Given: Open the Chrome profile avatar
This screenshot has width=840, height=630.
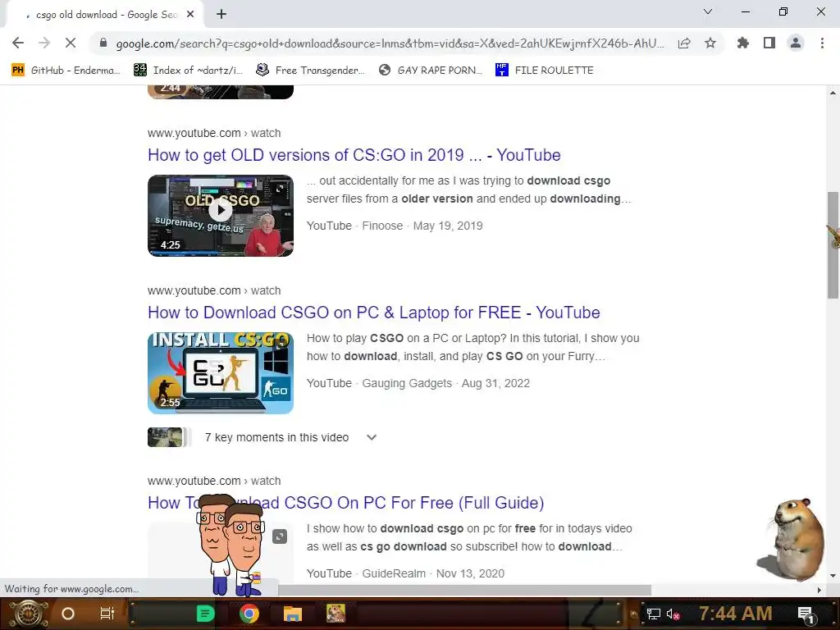Looking at the screenshot, I should pyautogui.click(x=796, y=43).
